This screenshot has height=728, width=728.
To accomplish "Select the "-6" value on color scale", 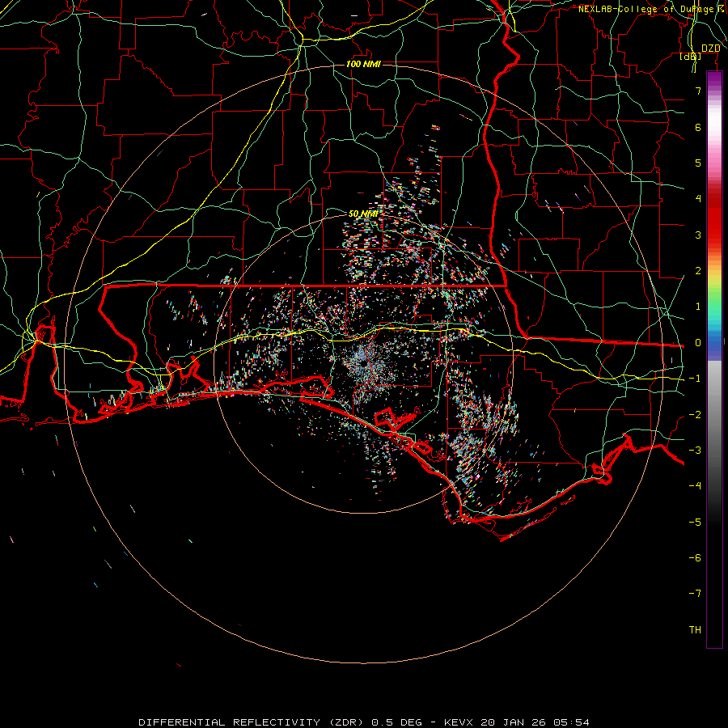I will (695, 558).
